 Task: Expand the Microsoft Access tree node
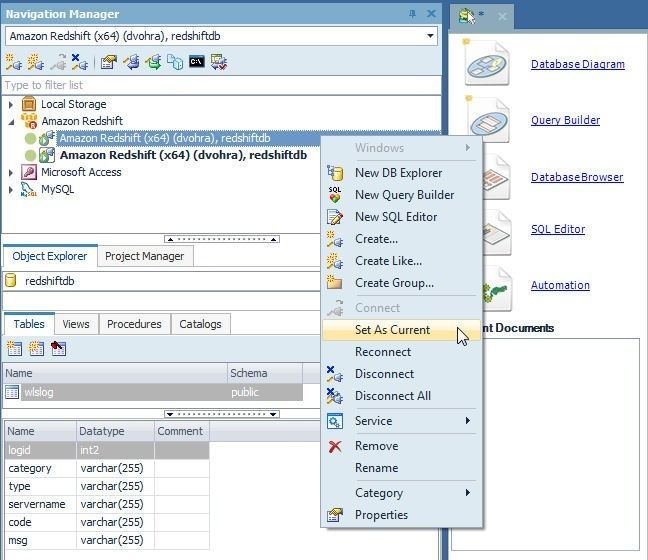[11, 172]
